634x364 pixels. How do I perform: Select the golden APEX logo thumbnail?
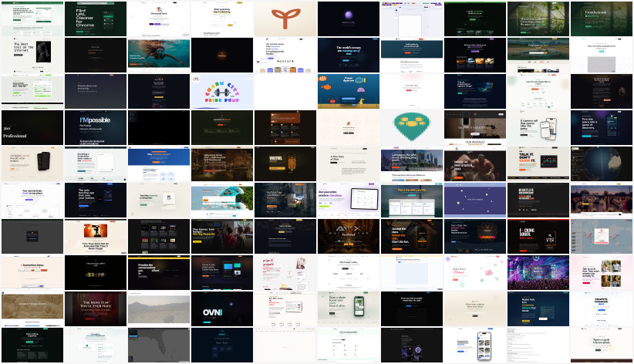tap(349, 237)
